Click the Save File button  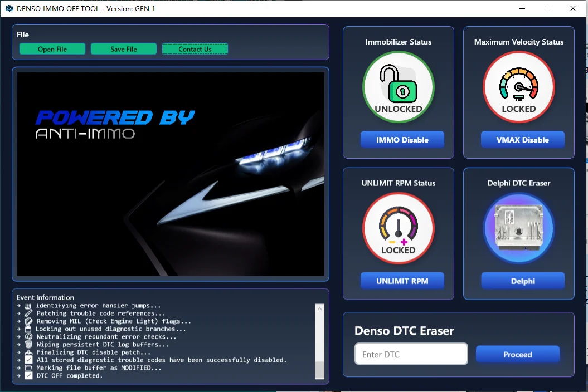click(123, 49)
